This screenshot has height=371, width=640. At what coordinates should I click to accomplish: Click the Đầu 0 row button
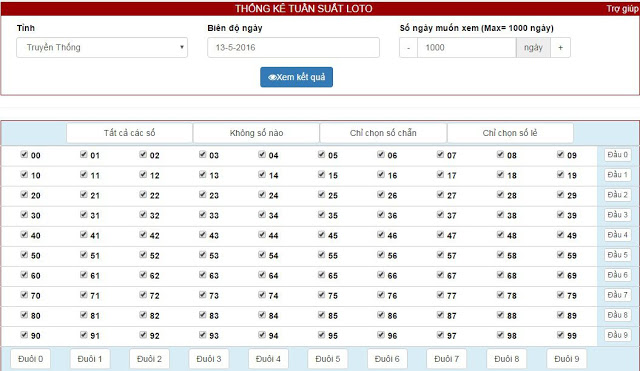coord(618,155)
